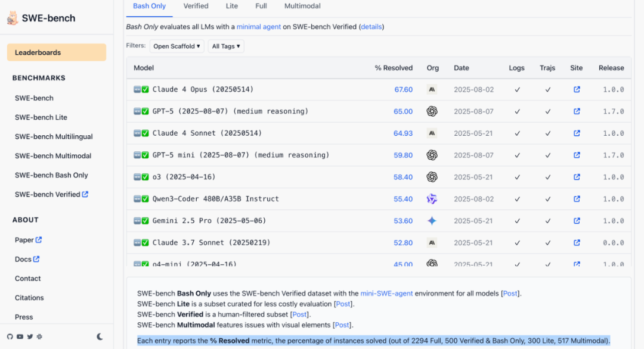Image resolution: width=644 pixels, height=349 pixels.
Task: Click the SWE-bench logo in the header
Action: pos(13,18)
